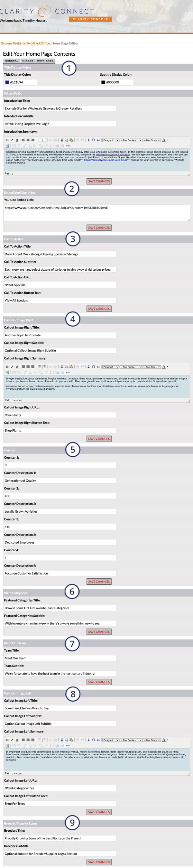
Task: Switch to the Images tab
Action: 28,61
